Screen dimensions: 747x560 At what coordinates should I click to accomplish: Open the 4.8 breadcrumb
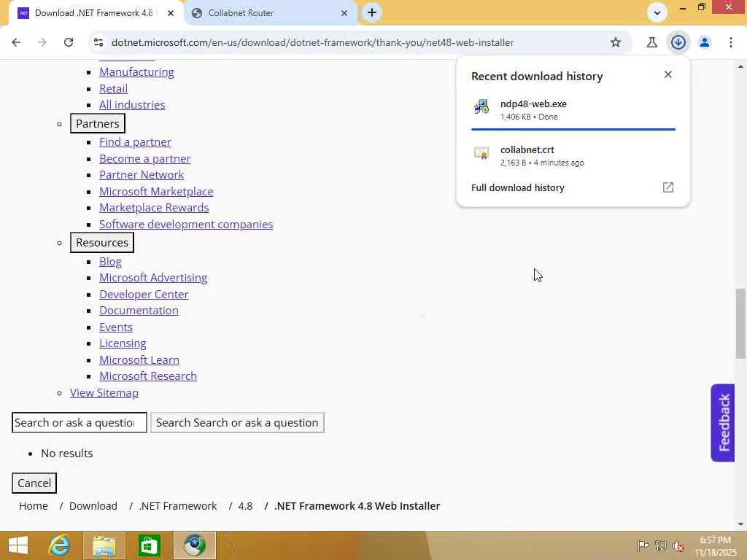pyautogui.click(x=245, y=506)
